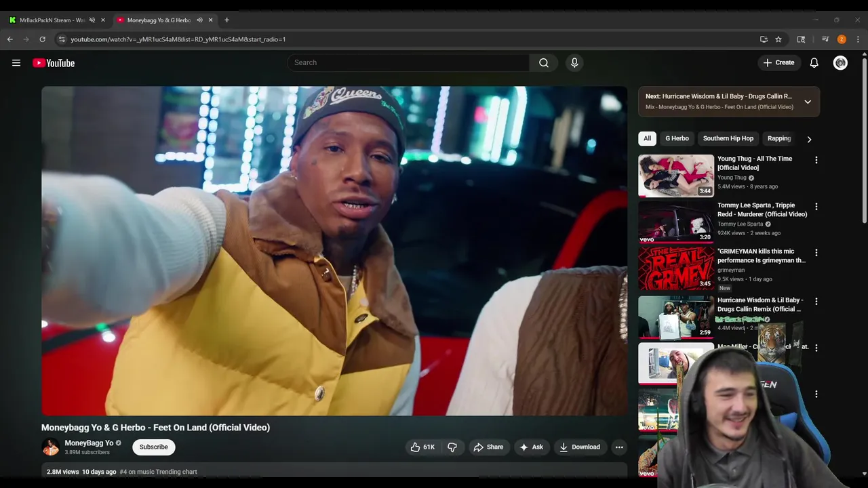Screen dimensions: 868x488
Task: Go back with the browser back arrow
Action: (10, 39)
